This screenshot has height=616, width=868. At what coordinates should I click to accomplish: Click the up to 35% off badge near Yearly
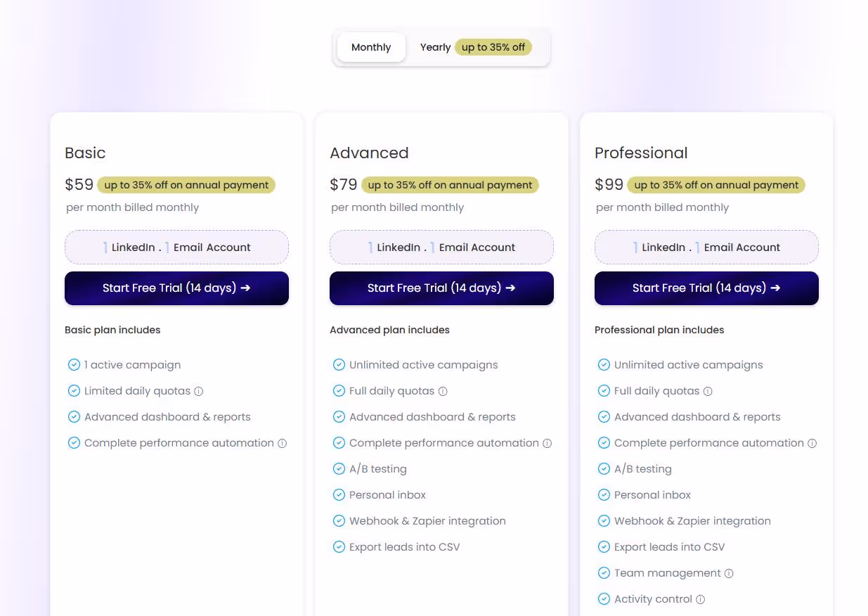click(493, 47)
